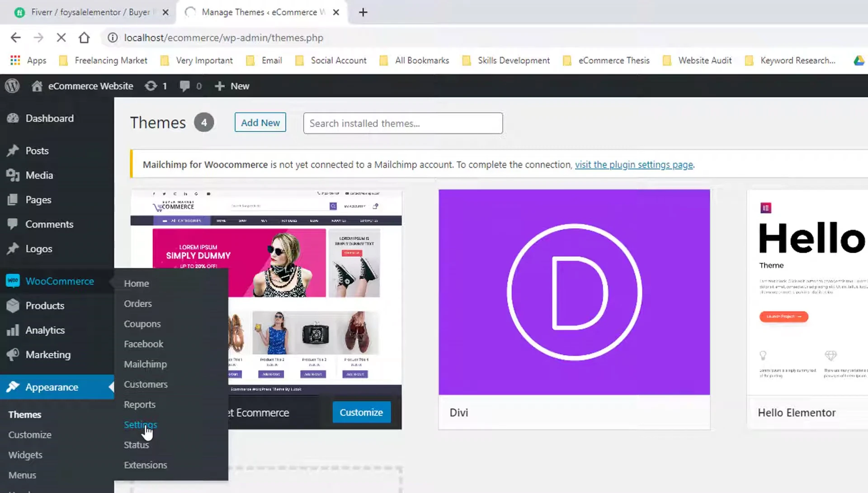This screenshot has width=868, height=493.
Task: Select the Divi theme thumbnail
Action: (574, 291)
